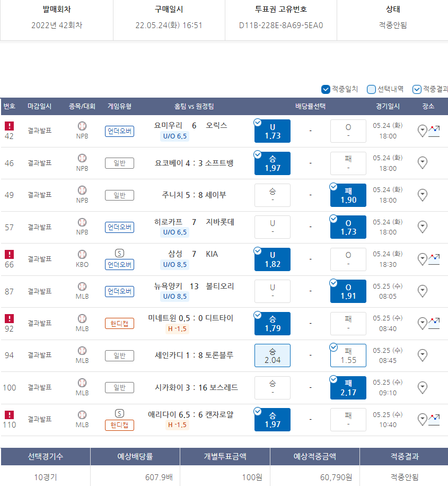This screenshot has width=448, height=486.
Task: Click expected payout 60,790원 value
Action: [x=336, y=478]
